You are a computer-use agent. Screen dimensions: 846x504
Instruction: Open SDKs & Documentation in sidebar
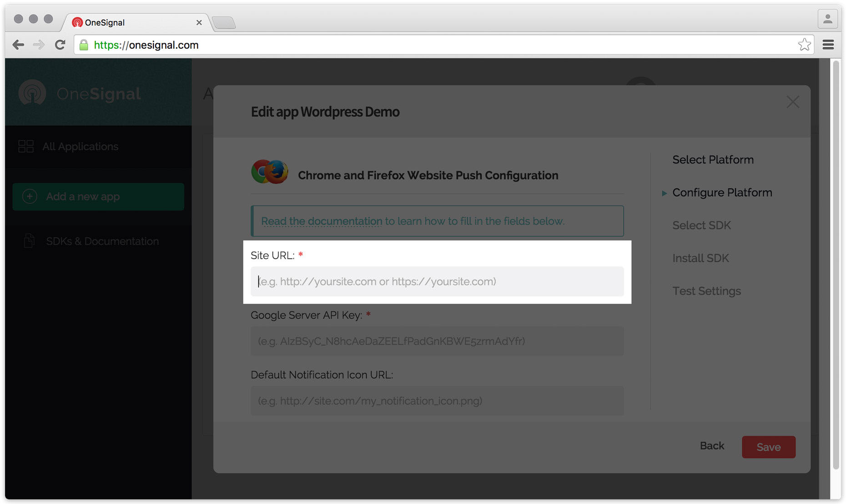pyautogui.click(x=102, y=241)
